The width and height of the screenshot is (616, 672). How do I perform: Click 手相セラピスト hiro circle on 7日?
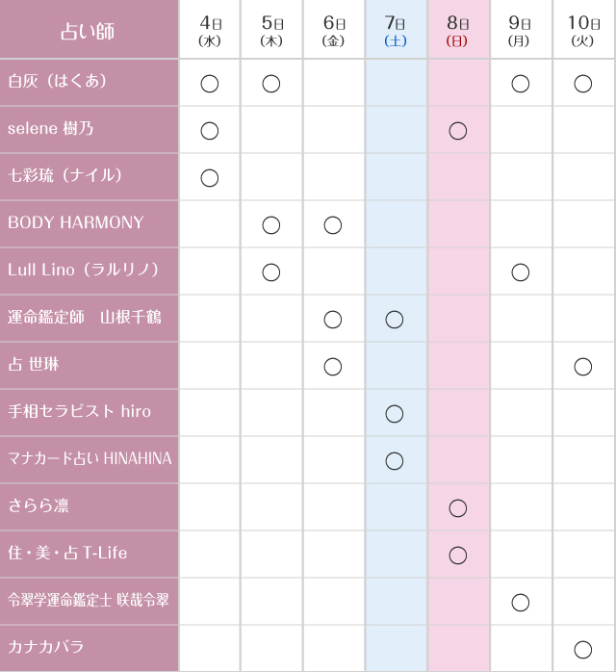pos(395,414)
